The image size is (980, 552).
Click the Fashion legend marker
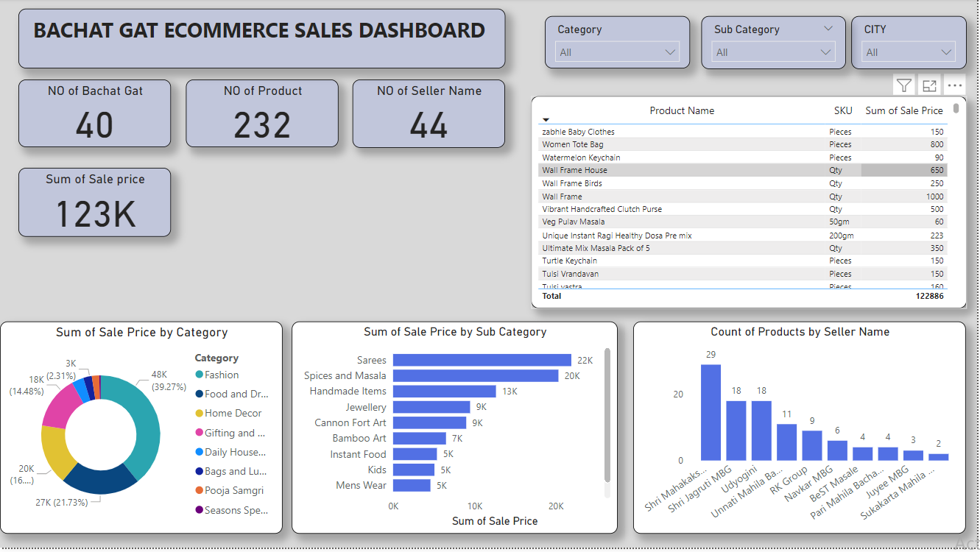[x=199, y=375]
